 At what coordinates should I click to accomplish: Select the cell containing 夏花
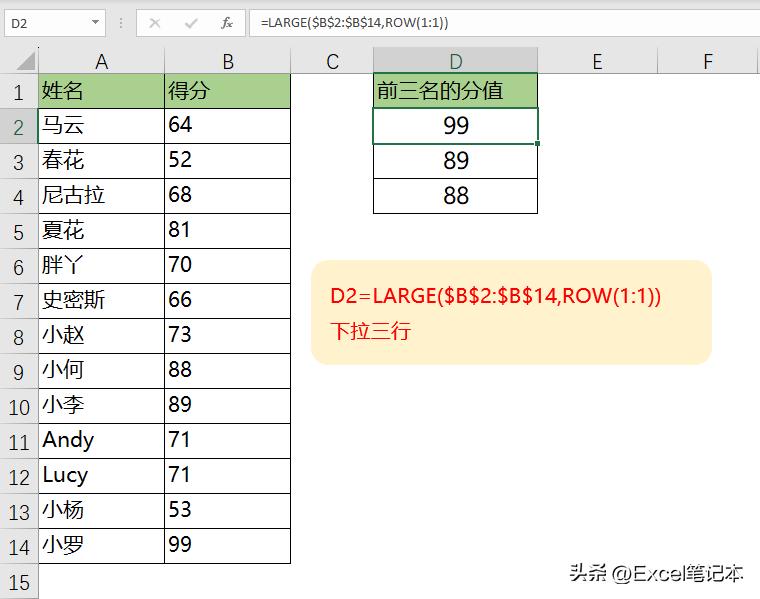(x=101, y=231)
